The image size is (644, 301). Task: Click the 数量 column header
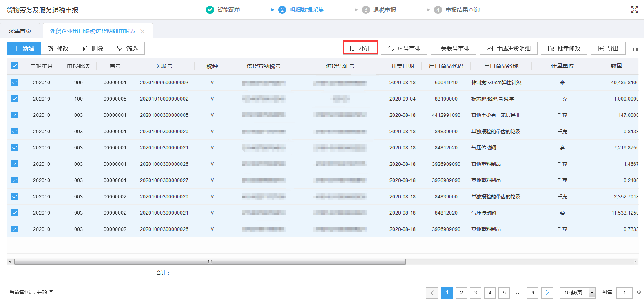[616, 66]
